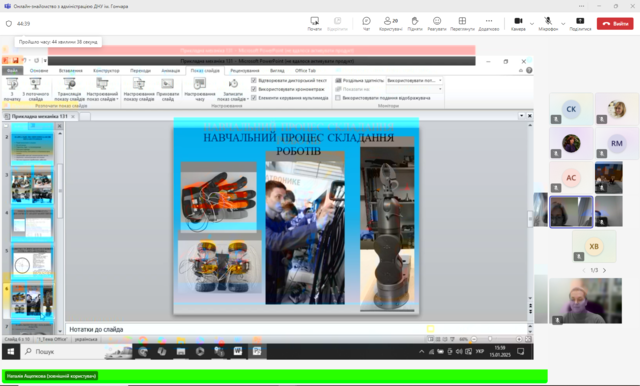640x386 pixels.
Task: Click PowerPoint save icon in quick access
Action: coord(15,61)
